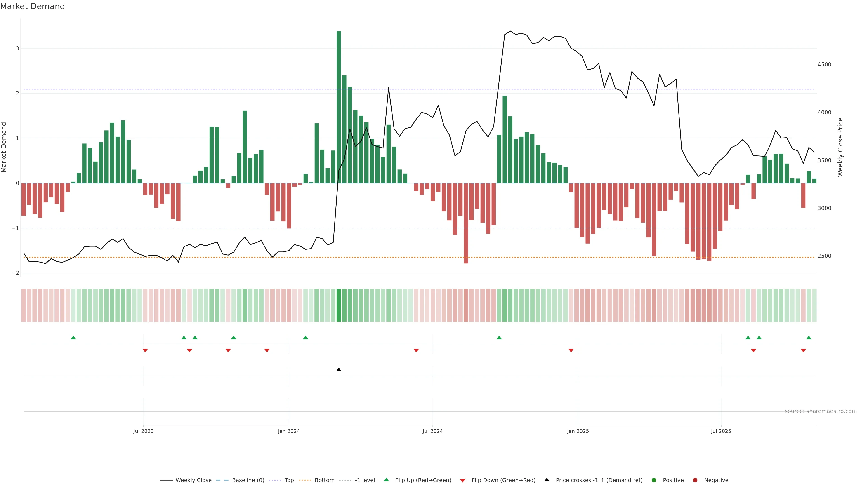Image resolution: width=868 pixels, height=488 pixels.
Task: Click the first red flip-down marker
Action: point(145,351)
